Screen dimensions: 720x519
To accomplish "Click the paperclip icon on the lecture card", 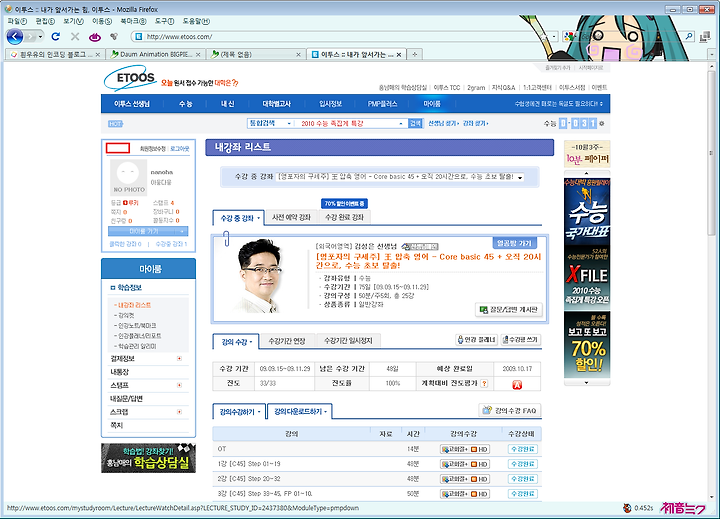I will (x=226, y=239).
